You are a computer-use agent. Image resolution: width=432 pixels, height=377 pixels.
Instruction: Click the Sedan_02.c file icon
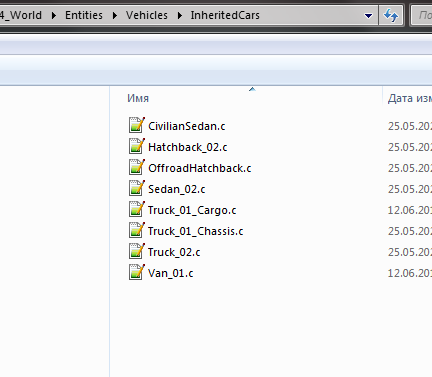pos(137,188)
